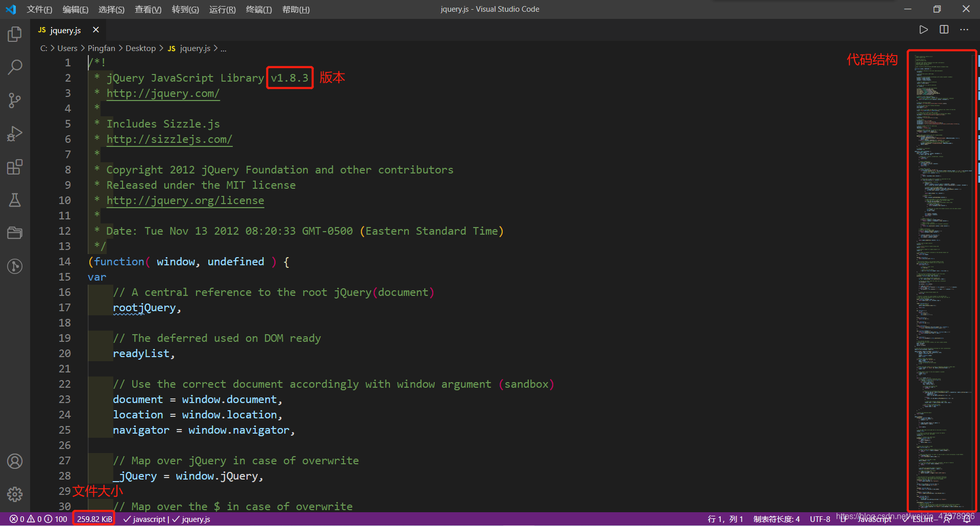Viewport: 980px width, 526px height.
Task: Click the Desktop breadcrumb segment
Action: [140, 48]
